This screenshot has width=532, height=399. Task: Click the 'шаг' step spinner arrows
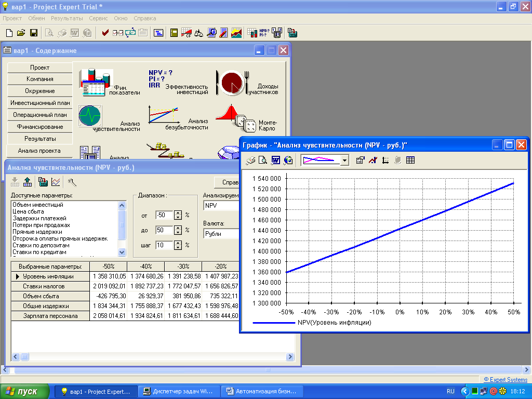[178, 245]
